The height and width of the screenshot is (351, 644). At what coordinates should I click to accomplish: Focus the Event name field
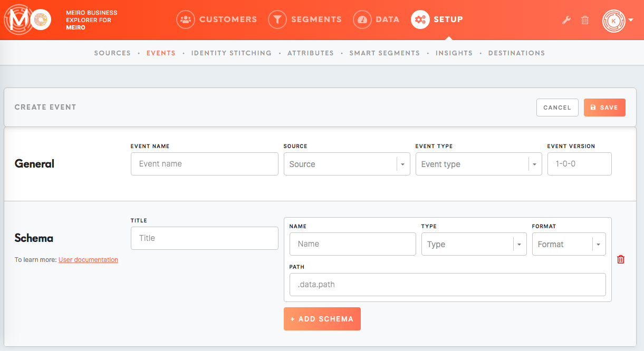(x=205, y=164)
